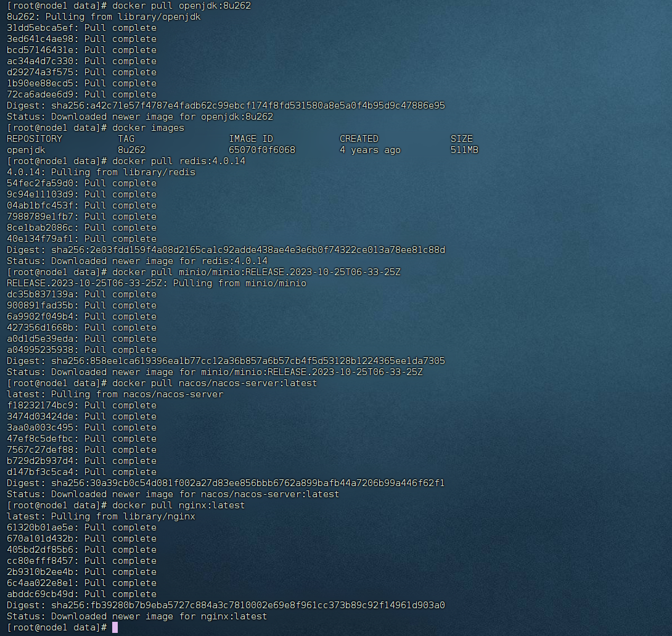
Task: Click layer ID cc80efff8457
Action: click(40, 561)
